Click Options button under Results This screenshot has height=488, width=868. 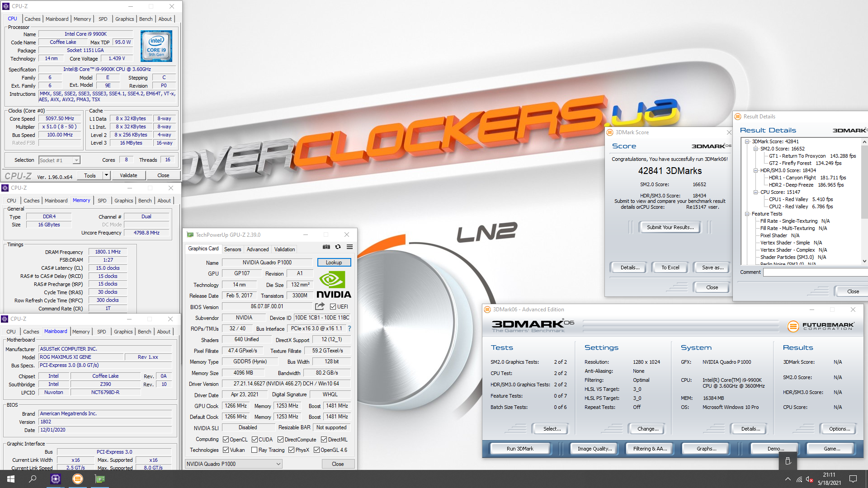pyautogui.click(x=840, y=429)
